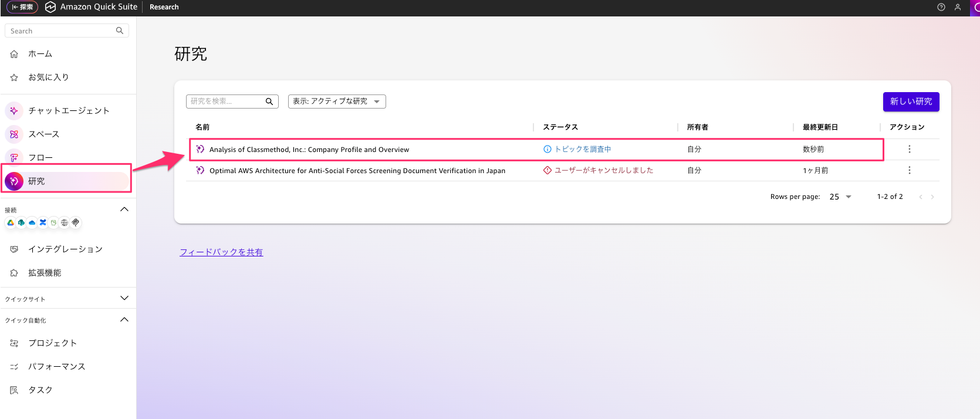980x419 pixels.
Task: Select プロジェクト in the sidebar
Action: click(x=53, y=343)
